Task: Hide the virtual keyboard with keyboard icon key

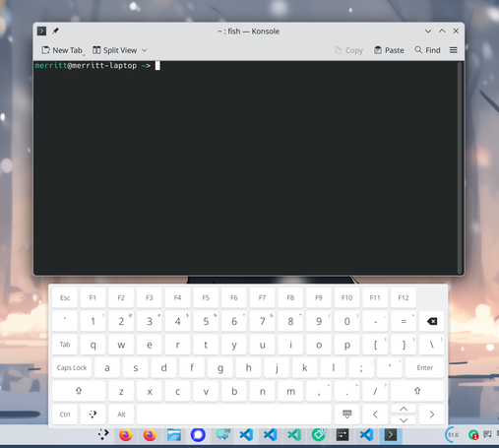Action: tap(346, 415)
